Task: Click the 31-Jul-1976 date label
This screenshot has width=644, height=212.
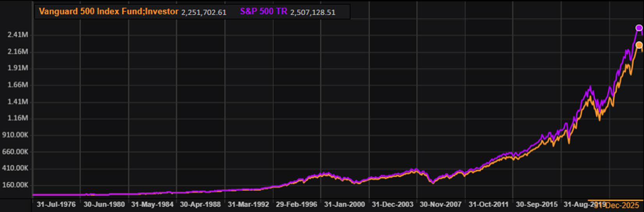Action: tap(56, 204)
